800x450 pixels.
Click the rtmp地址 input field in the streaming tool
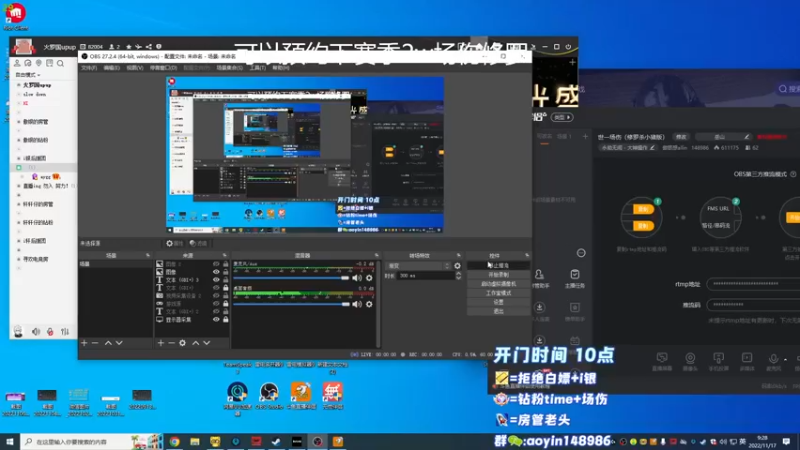pos(753,284)
